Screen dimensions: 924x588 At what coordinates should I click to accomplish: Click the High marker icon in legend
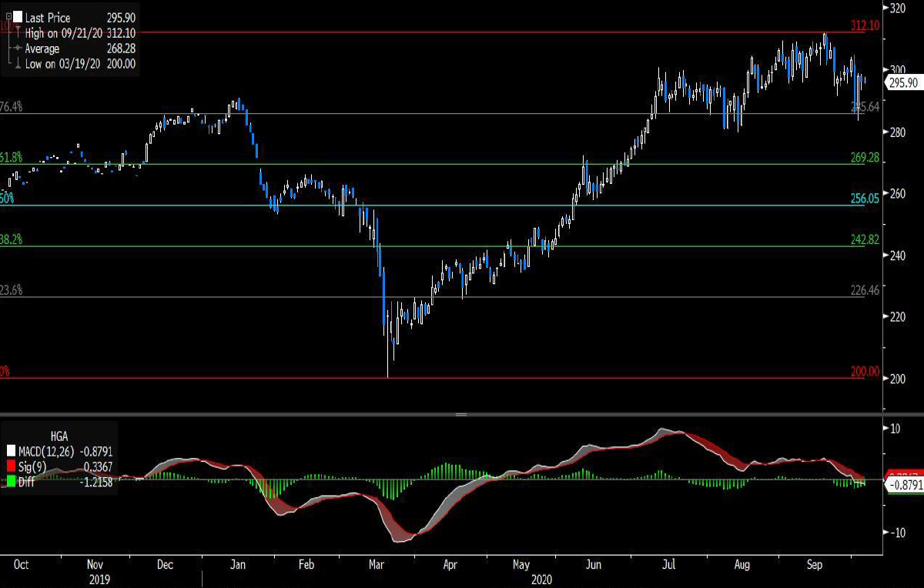[x=16, y=33]
